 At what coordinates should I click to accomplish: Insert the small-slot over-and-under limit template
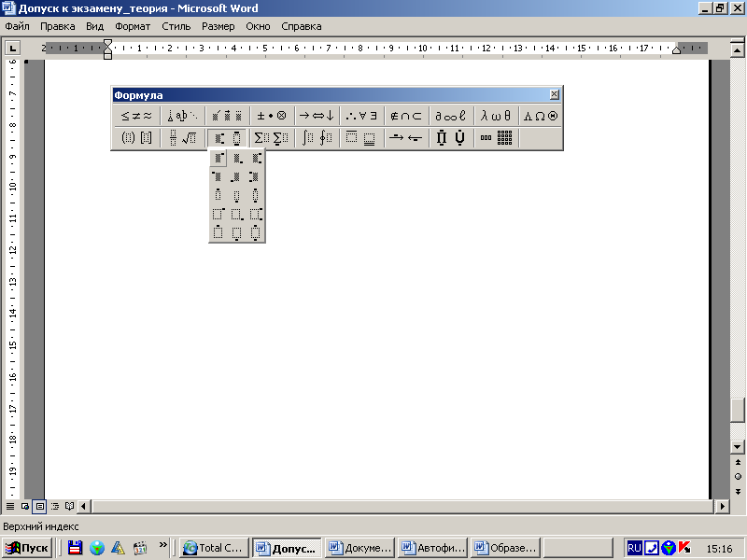[x=256, y=195]
